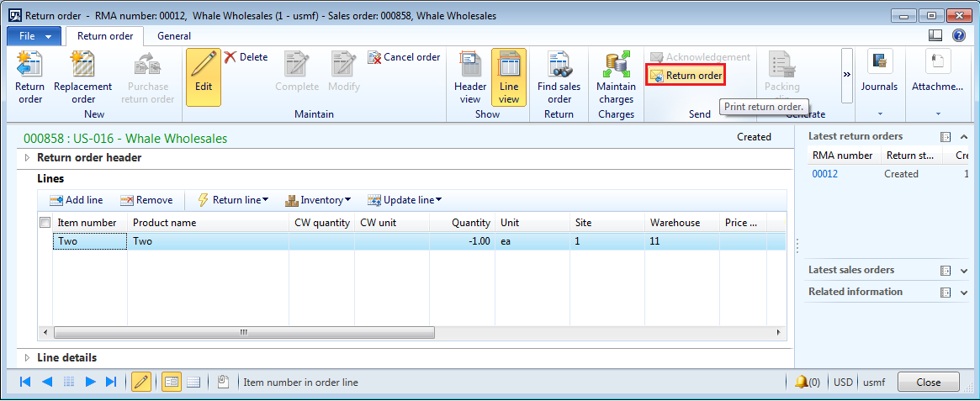Screen dimensions: 980x401
Task: Go to the previous record
Action: tap(47, 382)
